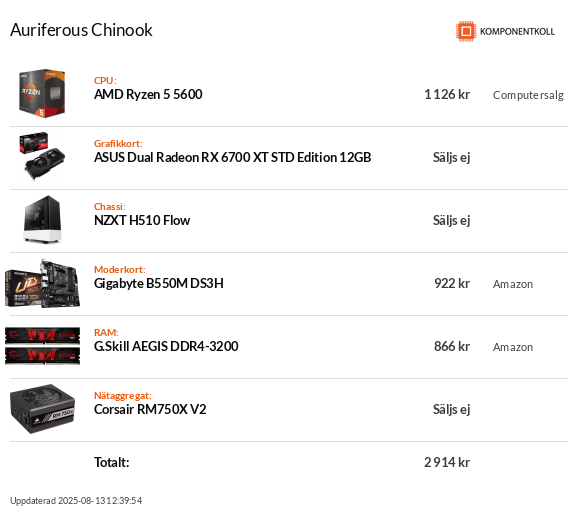Open the Gigabyte motherboard product image

click(42, 283)
